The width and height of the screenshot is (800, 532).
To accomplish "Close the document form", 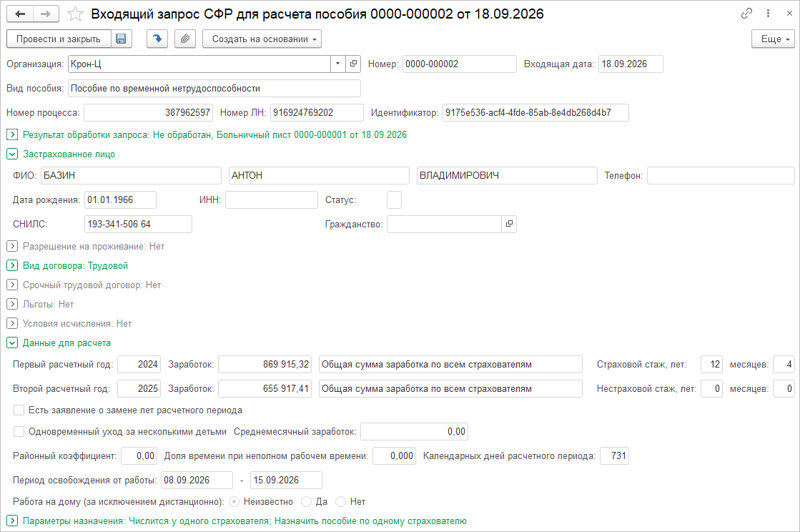I will coord(789,14).
